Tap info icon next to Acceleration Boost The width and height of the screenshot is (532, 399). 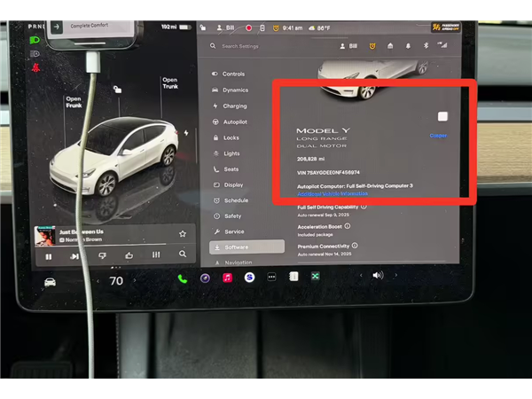point(348,226)
